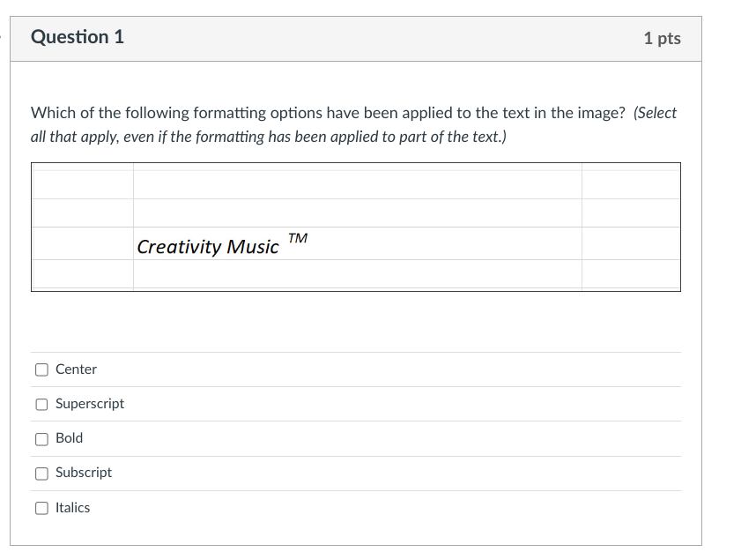Click the 1 pts label
Screen dimensions: 756x552
pos(662,38)
